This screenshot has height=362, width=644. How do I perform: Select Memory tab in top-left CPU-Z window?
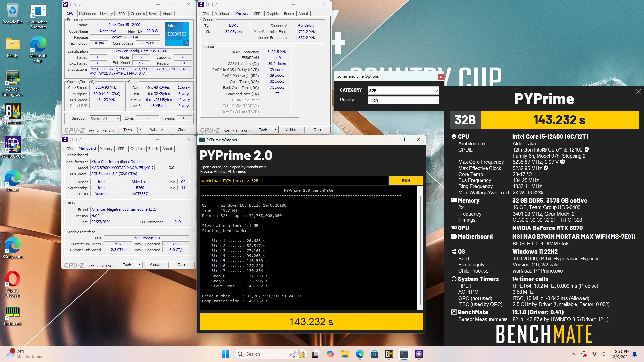coord(106,14)
